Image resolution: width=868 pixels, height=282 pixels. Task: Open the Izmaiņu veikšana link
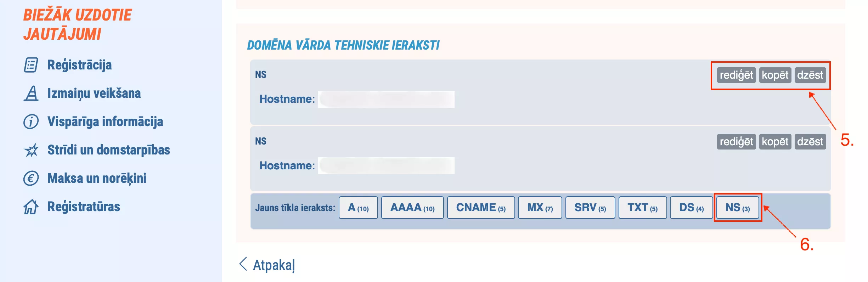pos(94,94)
